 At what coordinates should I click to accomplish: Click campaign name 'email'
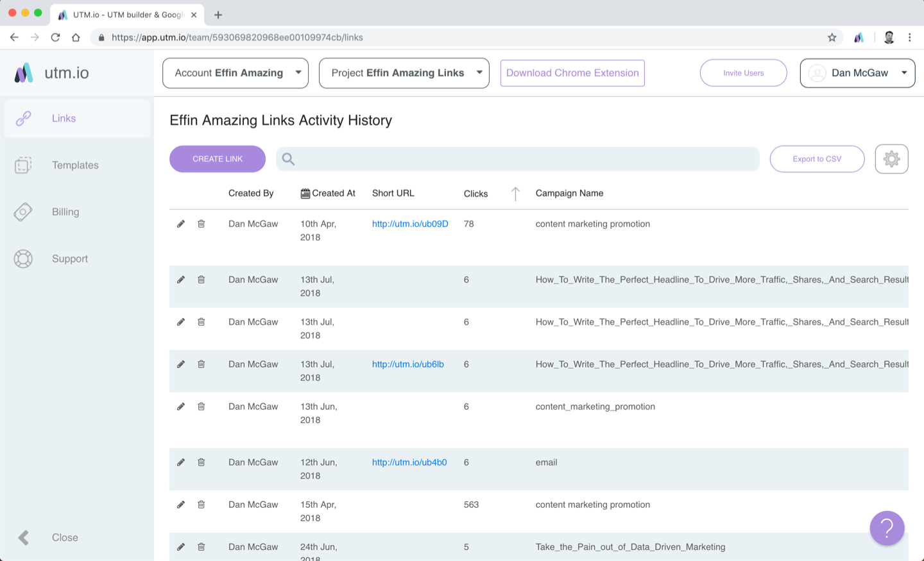[547, 462]
